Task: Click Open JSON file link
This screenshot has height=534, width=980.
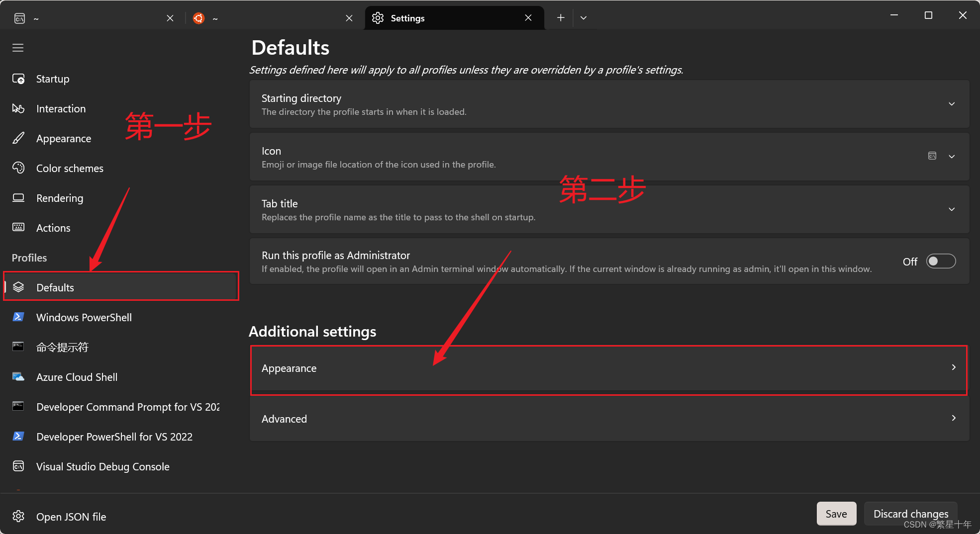Action: 71,517
